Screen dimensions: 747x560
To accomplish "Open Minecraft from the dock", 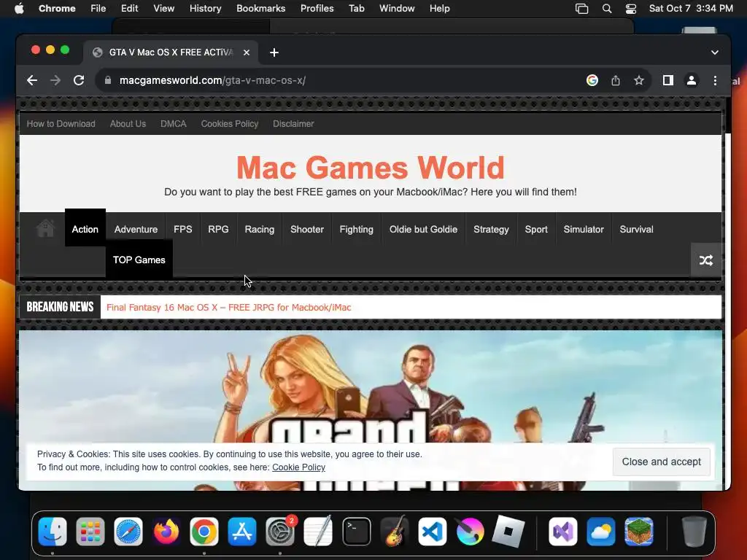I will [x=639, y=532].
